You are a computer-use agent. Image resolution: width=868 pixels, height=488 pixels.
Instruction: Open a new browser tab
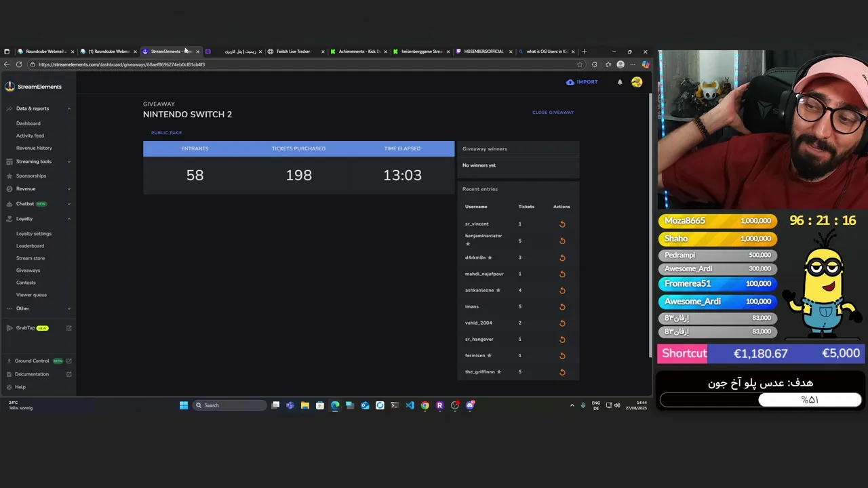point(584,52)
